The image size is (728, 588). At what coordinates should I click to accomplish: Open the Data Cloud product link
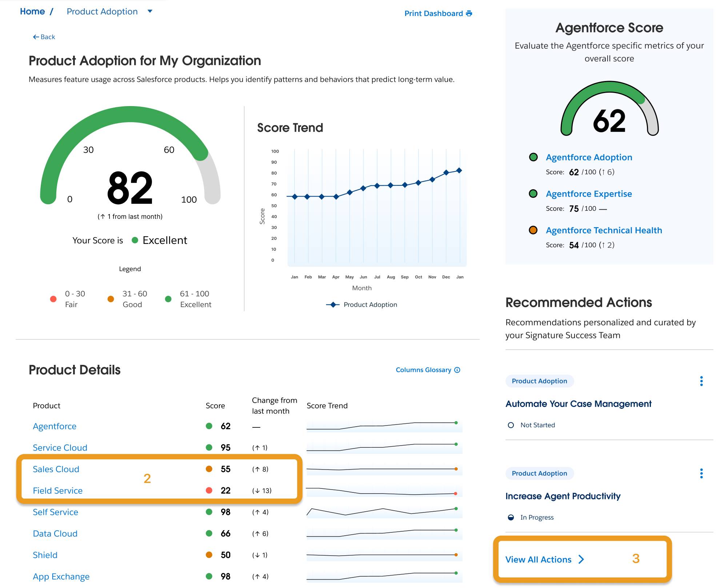click(x=55, y=533)
